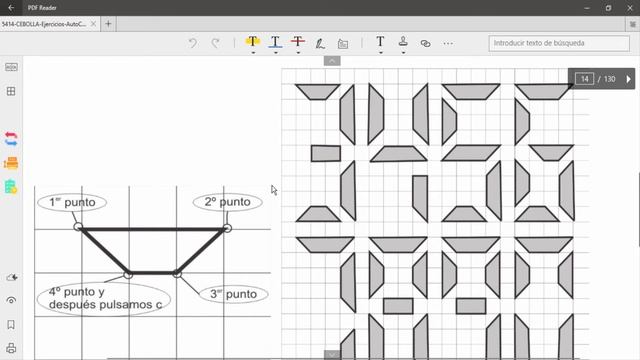Click the '1er punto' label
The image size is (640, 360).
point(72,202)
